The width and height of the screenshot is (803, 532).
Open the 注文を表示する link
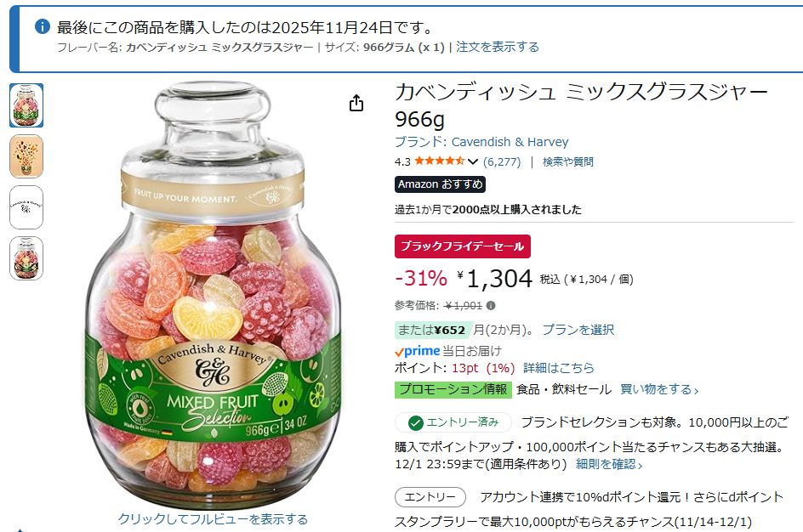[498, 47]
